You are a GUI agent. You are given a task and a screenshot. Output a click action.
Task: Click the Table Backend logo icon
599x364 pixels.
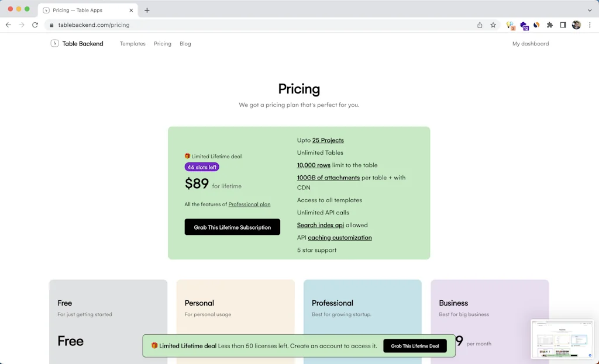coord(54,43)
